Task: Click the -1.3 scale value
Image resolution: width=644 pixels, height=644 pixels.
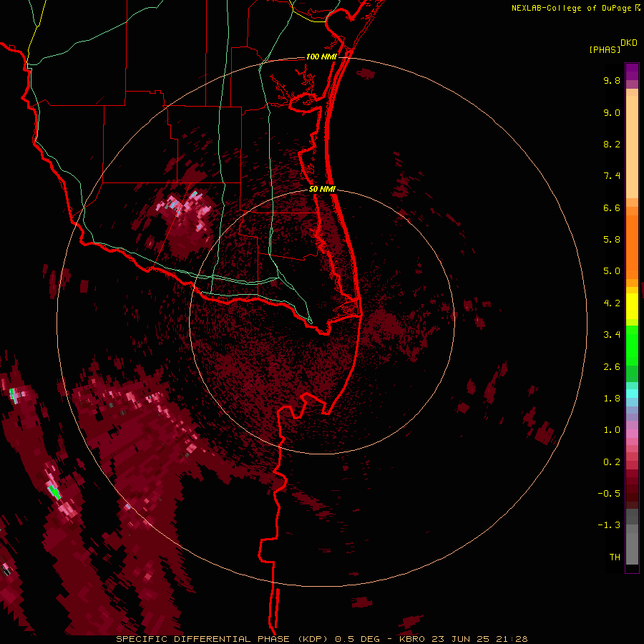Action: pos(609,525)
